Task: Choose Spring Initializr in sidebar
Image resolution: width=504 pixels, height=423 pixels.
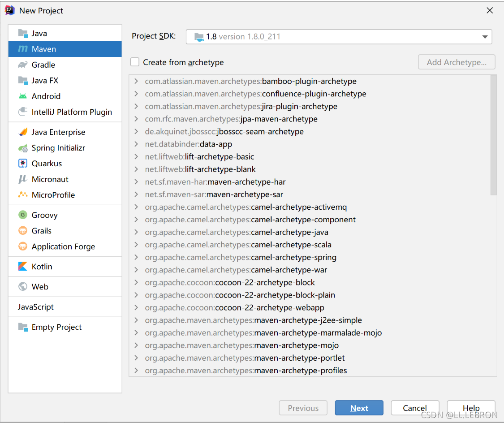Action: click(x=65, y=148)
